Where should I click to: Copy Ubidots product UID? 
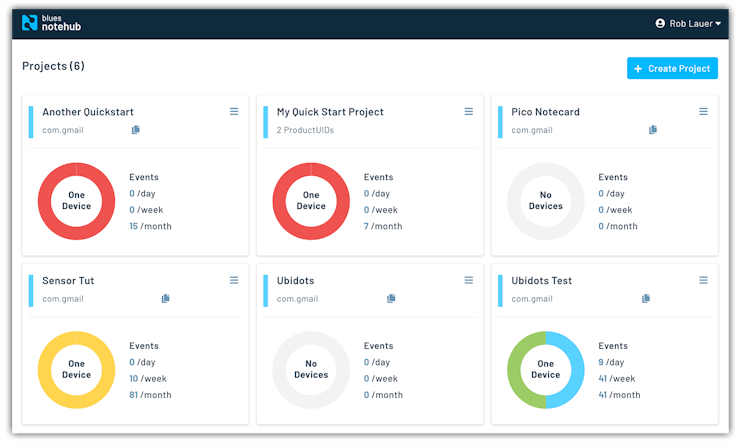tap(391, 298)
